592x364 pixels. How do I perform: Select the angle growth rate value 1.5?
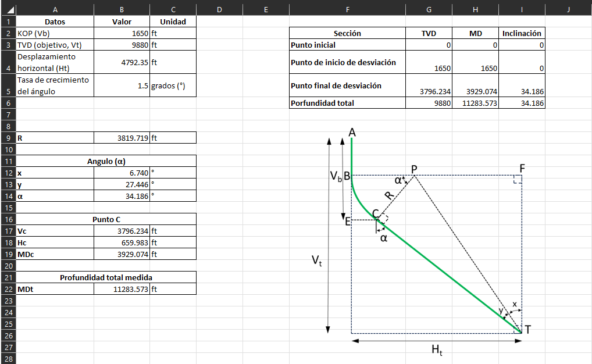click(x=121, y=85)
